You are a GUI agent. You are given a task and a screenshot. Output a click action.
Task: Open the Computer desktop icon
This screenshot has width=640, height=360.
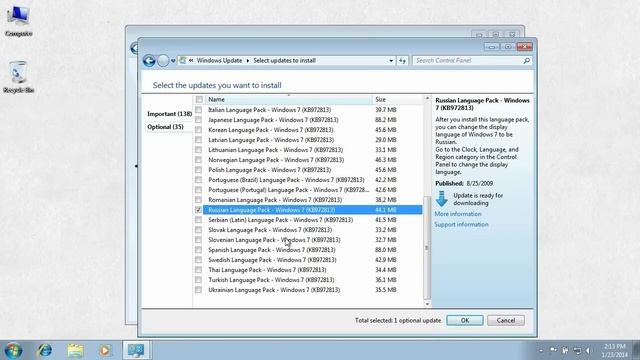pyautogui.click(x=19, y=21)
